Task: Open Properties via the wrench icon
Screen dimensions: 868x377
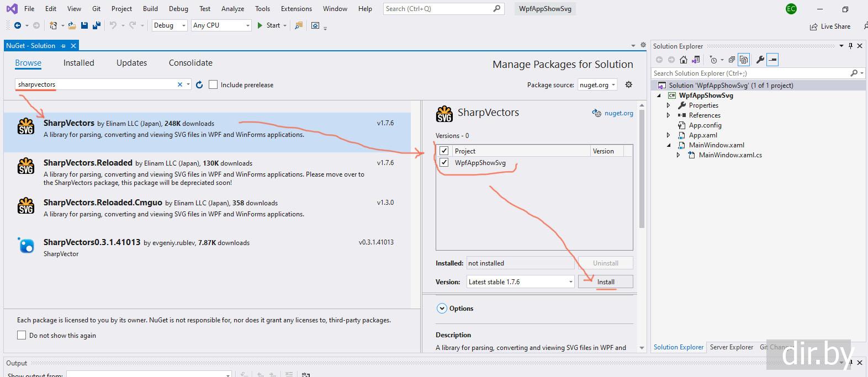Action: (760, 60)
